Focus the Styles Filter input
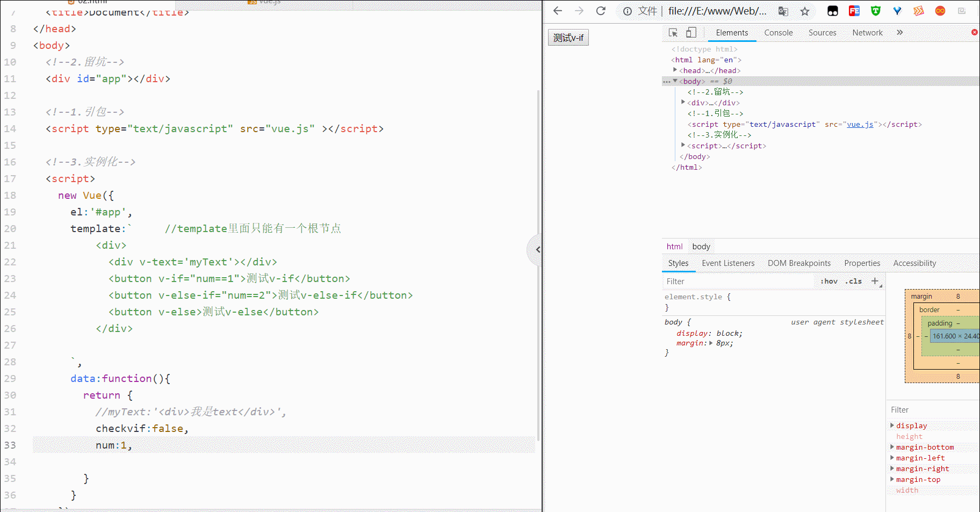The height and width of the screenshot is (512, 980). pyautogui.click(x=739, y=282)
